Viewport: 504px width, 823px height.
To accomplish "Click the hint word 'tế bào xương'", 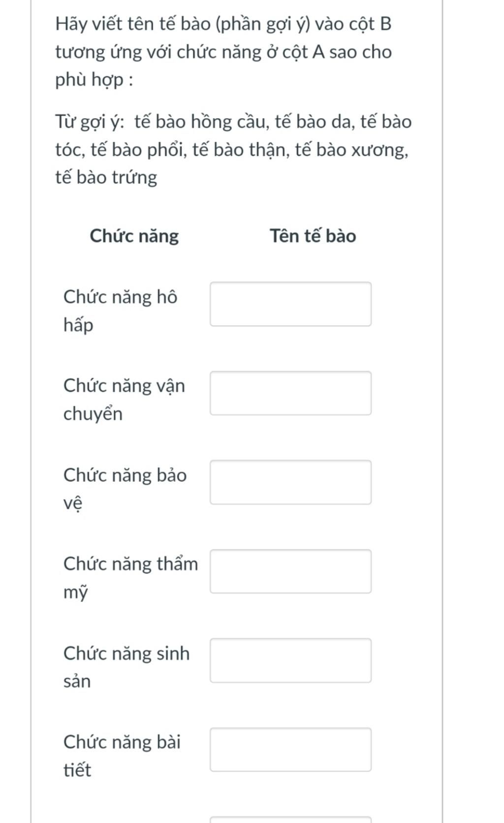I will point(351,150).
